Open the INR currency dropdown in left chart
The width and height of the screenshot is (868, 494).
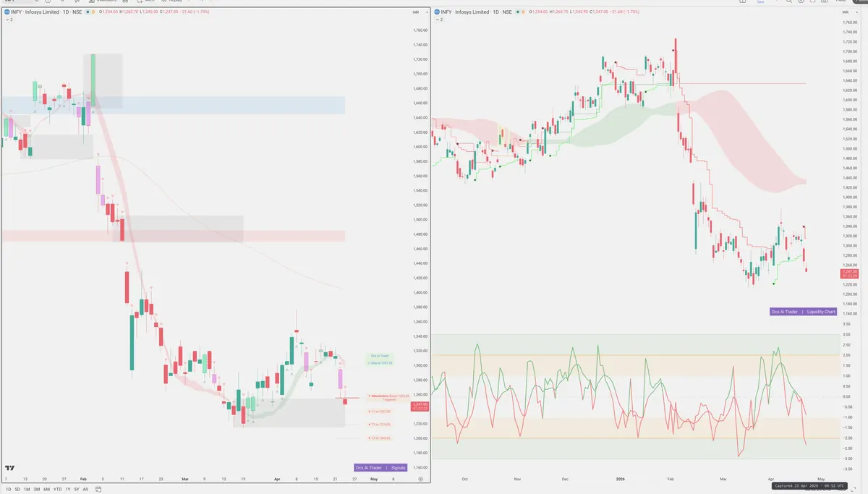pyautogui.click(x=421, y=12)
